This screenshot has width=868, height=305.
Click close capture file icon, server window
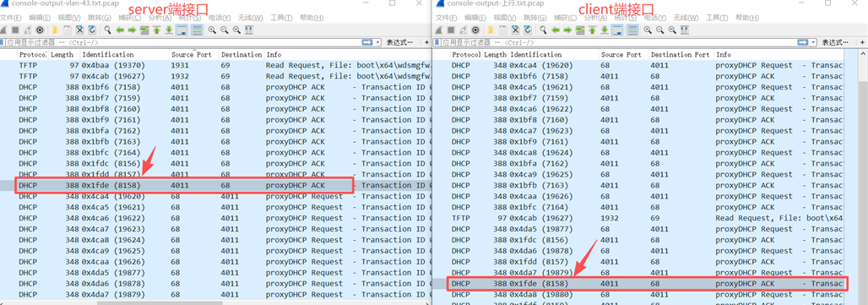coord(79,30)
